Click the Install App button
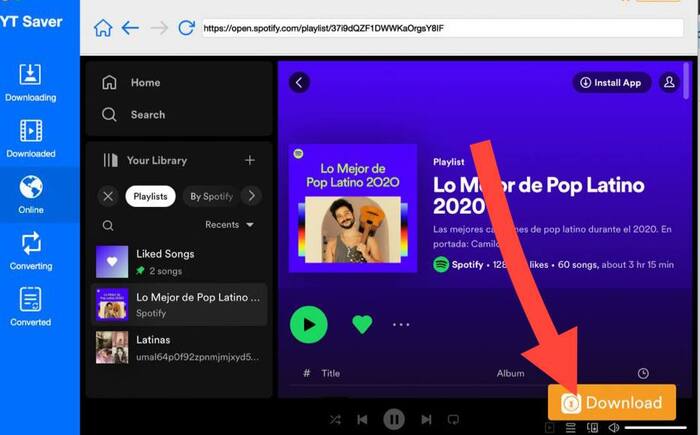700x435 pixels. click(611, 83)
